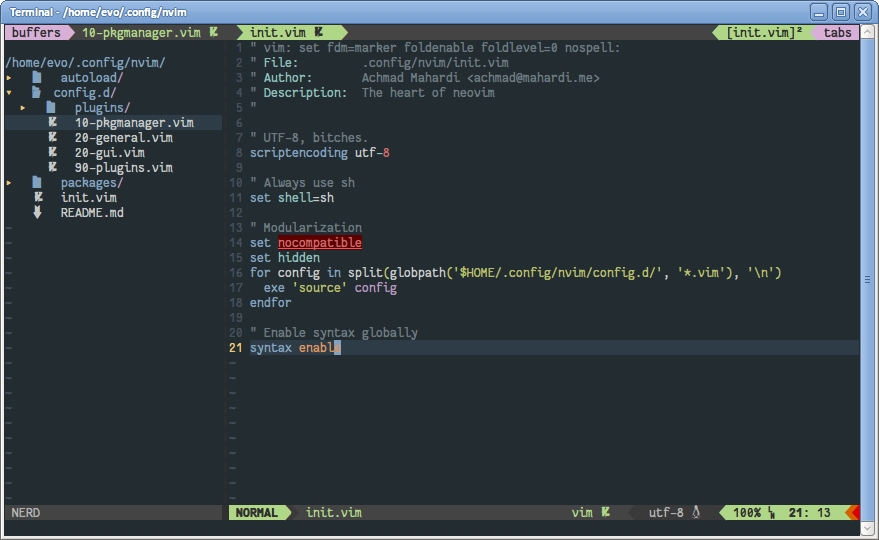Click the vim icon in 10-pkgmanager.vim buffer tab

click(214, 33)
